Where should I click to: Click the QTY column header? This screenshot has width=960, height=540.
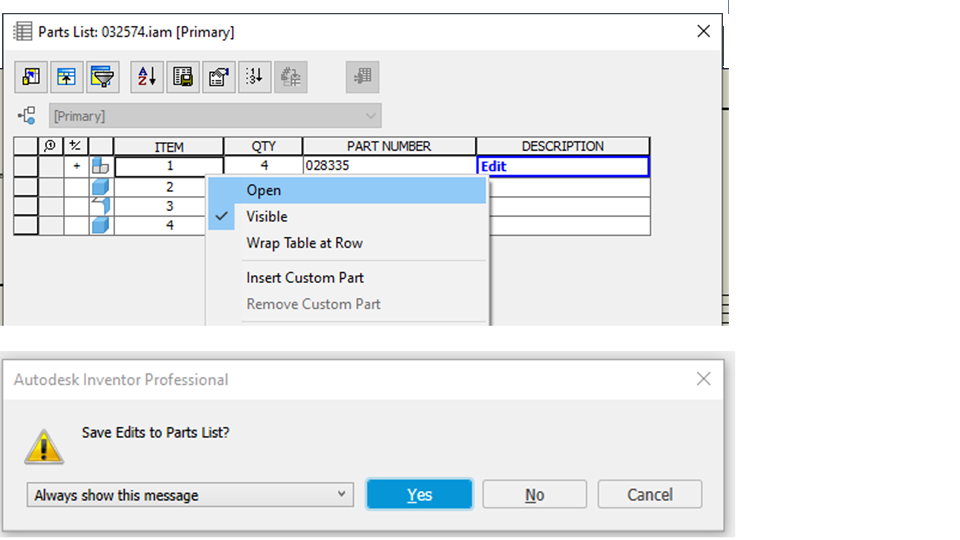tap(263, 146)
